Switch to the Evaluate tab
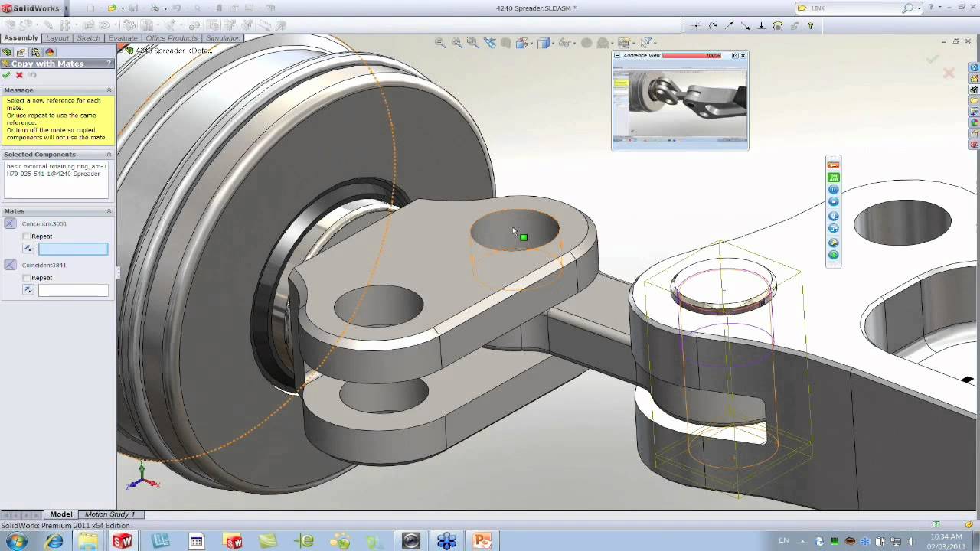The height and width of the screenshot is (551, 980). [122, 38]
